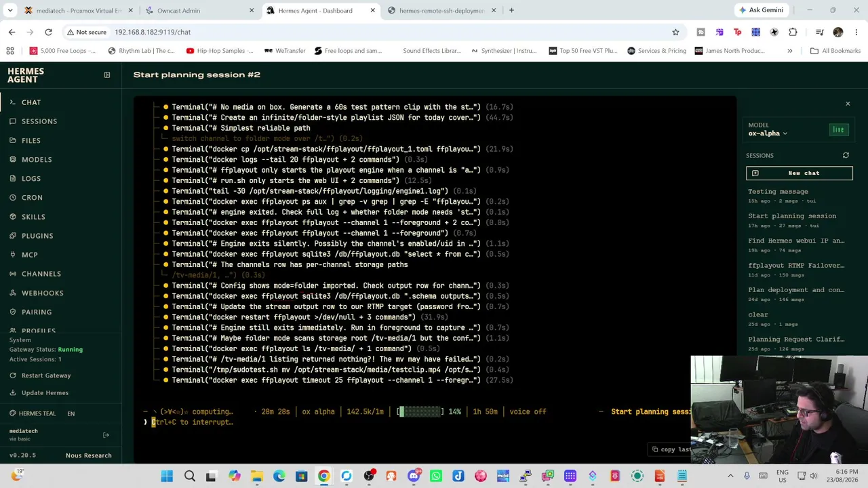Open the Hip-Hop Samples bookmark

tap(220, 51)
